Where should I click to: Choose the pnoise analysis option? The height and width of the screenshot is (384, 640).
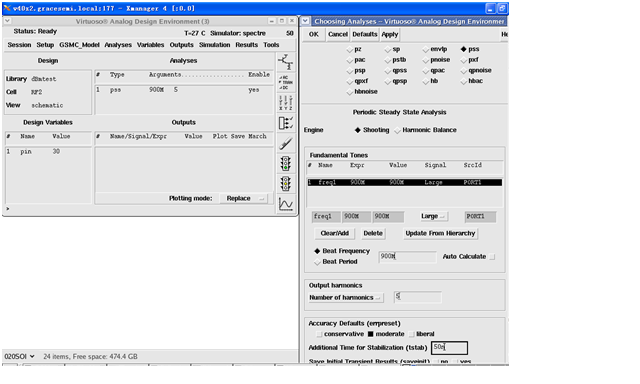(x=426, y=60)
